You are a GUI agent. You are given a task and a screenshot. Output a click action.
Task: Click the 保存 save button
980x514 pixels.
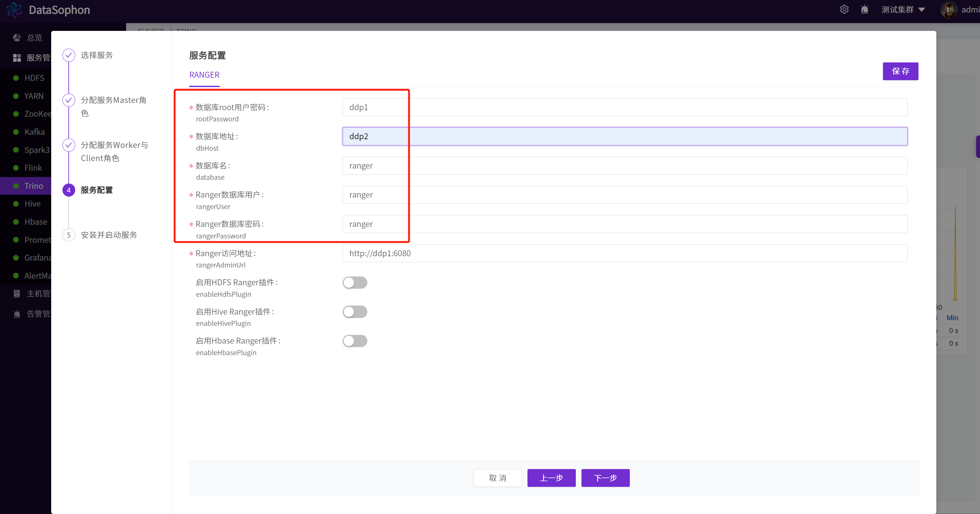point(900,71)
